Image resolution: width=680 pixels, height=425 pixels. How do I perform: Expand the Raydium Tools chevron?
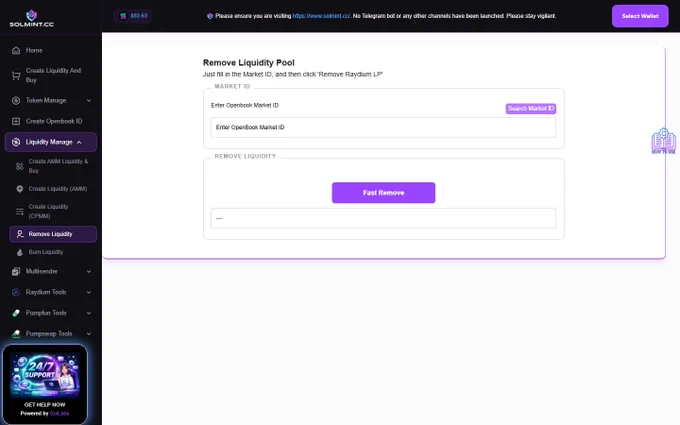pyautogui.click(x=89, y=292)
